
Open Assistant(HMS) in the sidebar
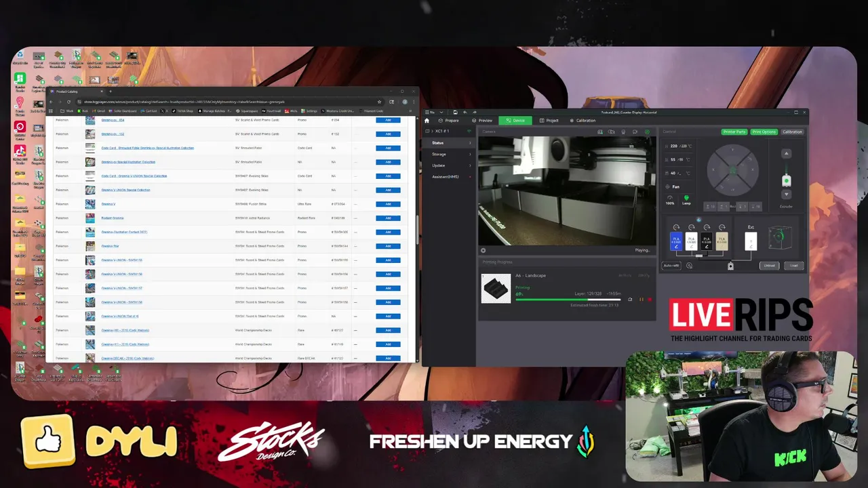tap(448, 177)
